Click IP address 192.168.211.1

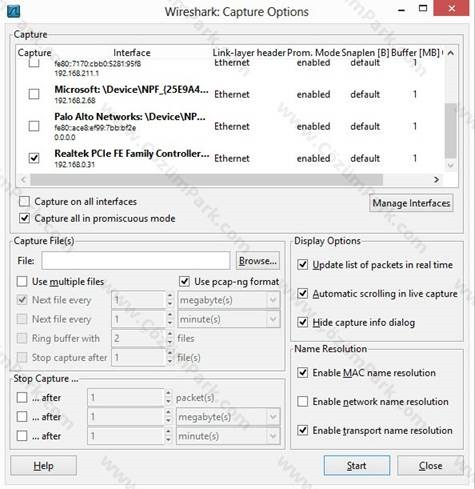(77, 73)
